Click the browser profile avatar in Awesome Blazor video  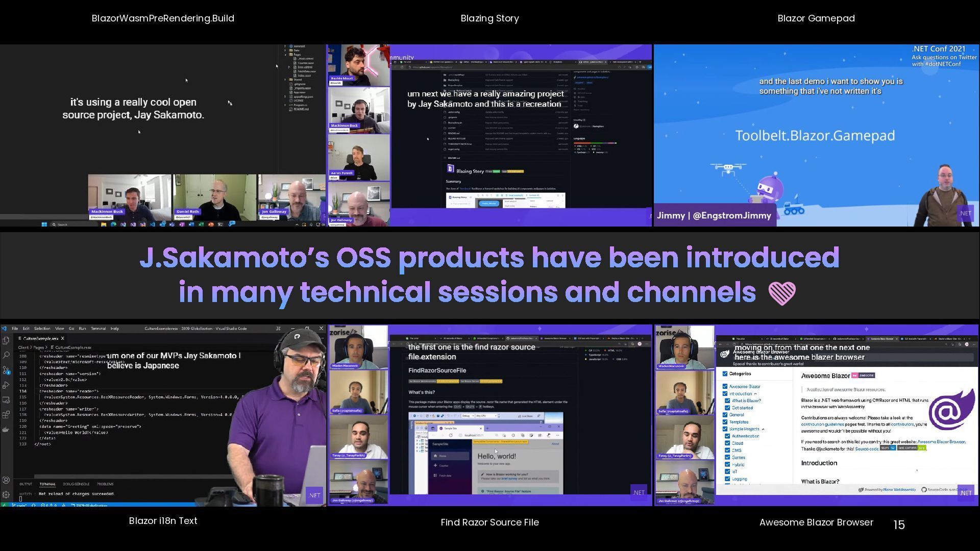tap(966, 345)
